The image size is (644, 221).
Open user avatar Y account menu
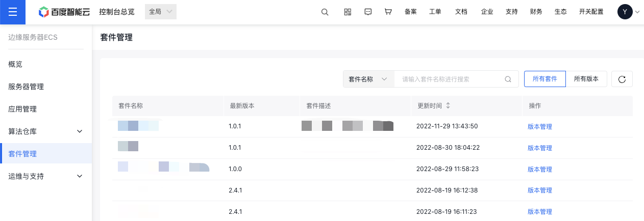[x=625, y=12]
